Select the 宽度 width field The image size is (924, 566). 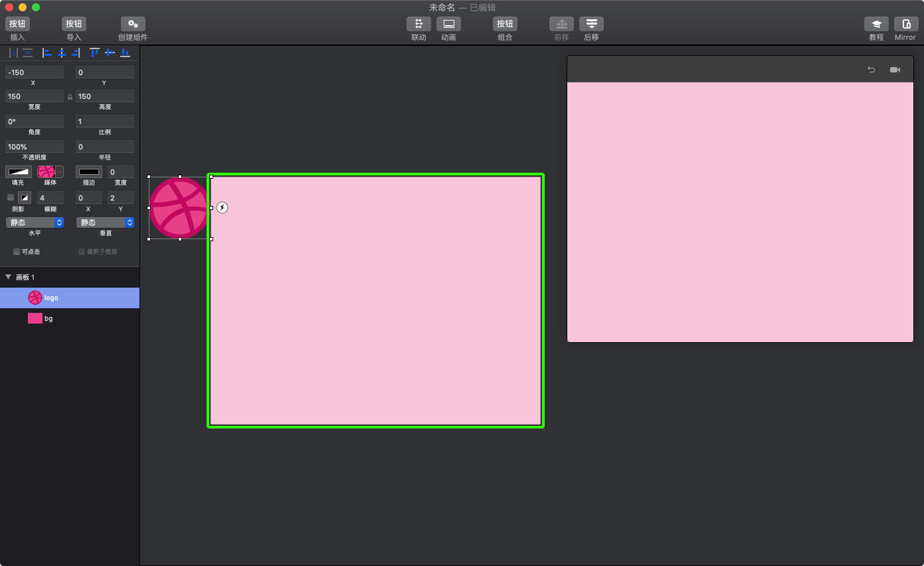click(x=35, y=96)
